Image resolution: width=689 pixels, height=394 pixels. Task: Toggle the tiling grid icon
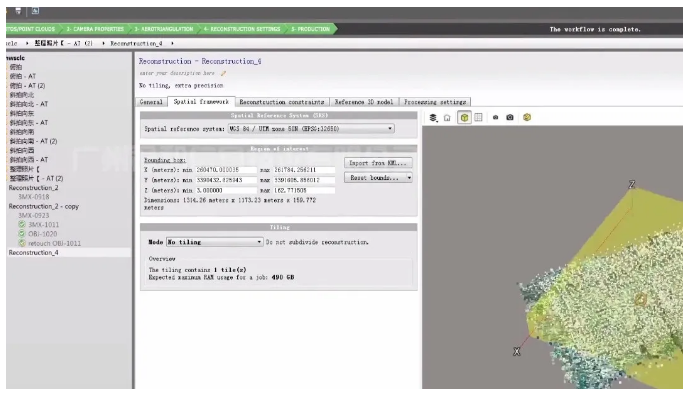click(x=478, y=117)
